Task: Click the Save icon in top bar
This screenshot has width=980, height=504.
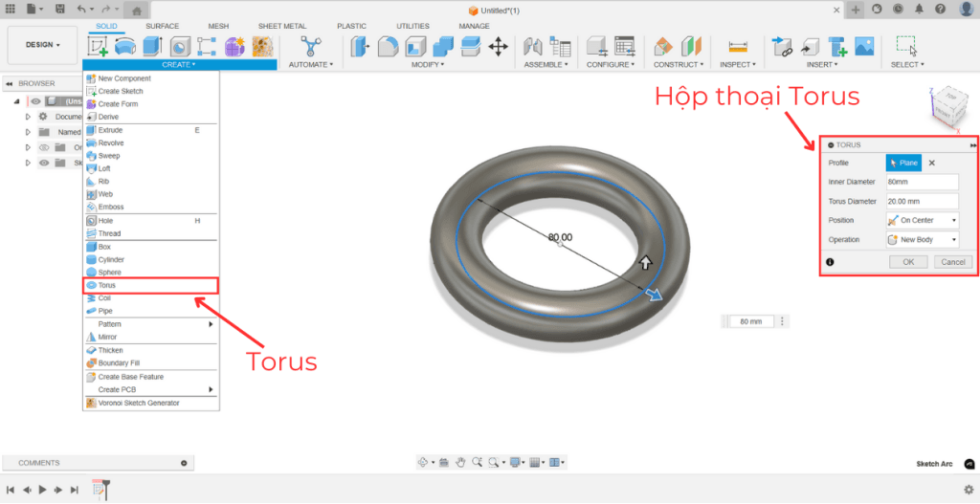Action: pyautogui.click(x=59, y=9)
